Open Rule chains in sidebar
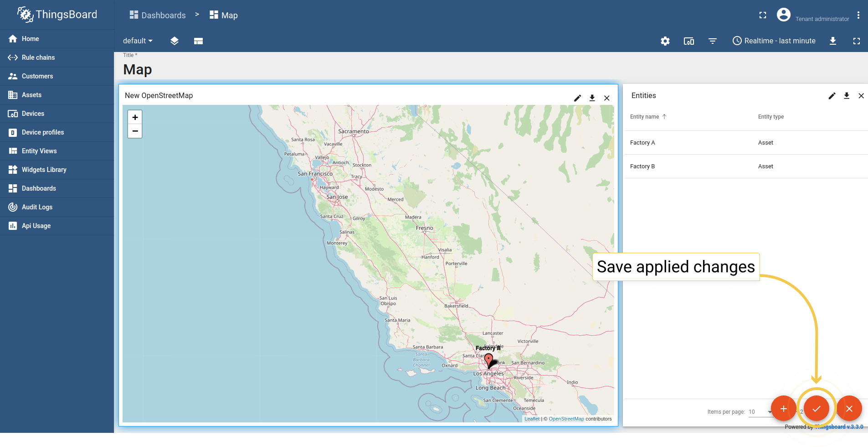This screenshot has height=447, width=868. pos(57,57)
